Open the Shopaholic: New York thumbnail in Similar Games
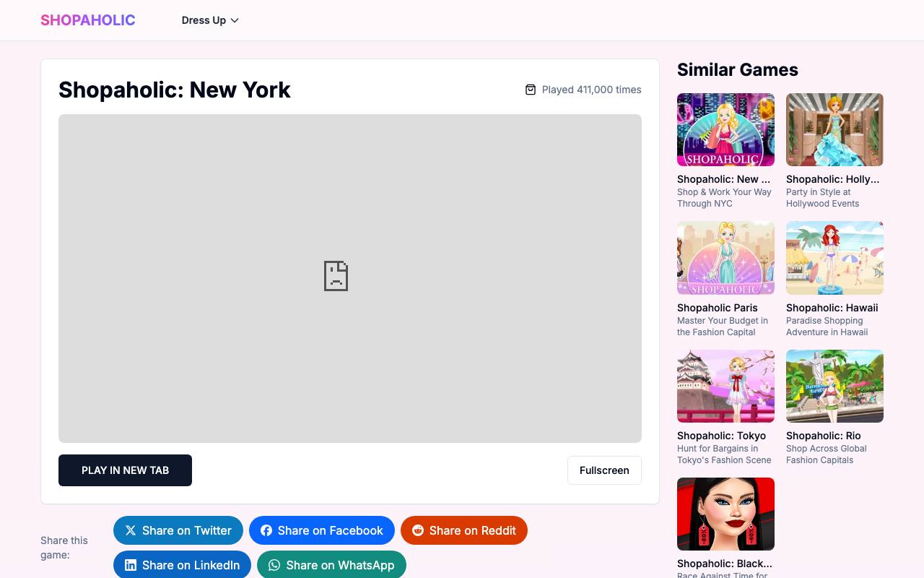Screen dimensions: 924x578 tap(725, 129)
